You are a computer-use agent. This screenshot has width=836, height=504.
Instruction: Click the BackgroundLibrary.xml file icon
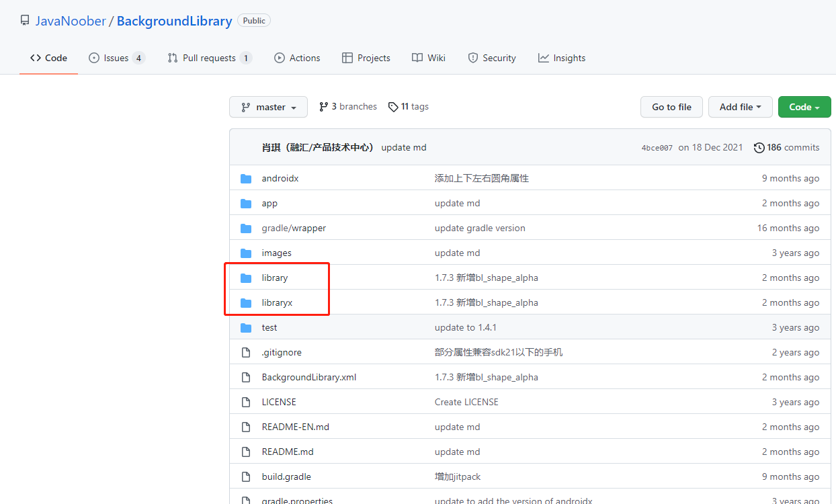pos(246,378)
